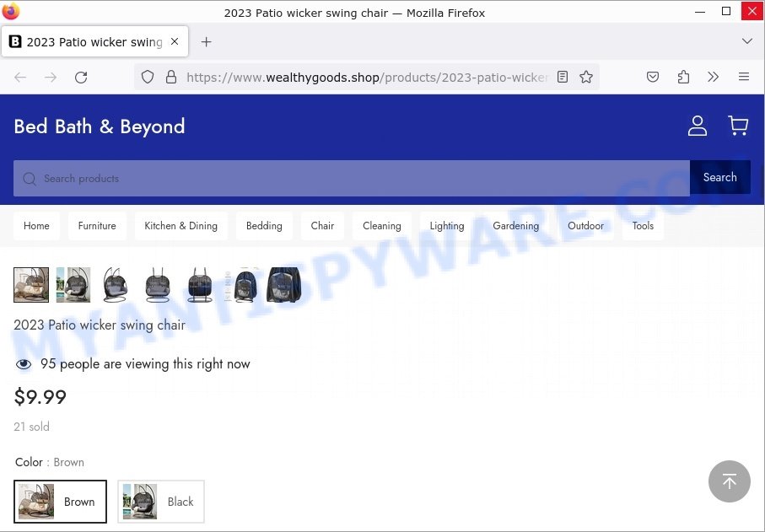
Task: Click the 95 people are viewing text
Action: (x=145, y=363)
